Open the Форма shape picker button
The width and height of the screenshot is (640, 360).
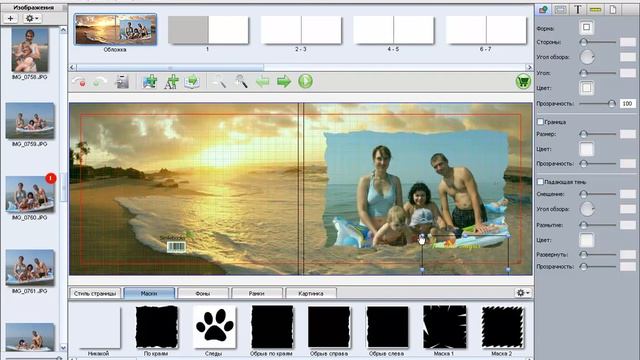[587, 27]
